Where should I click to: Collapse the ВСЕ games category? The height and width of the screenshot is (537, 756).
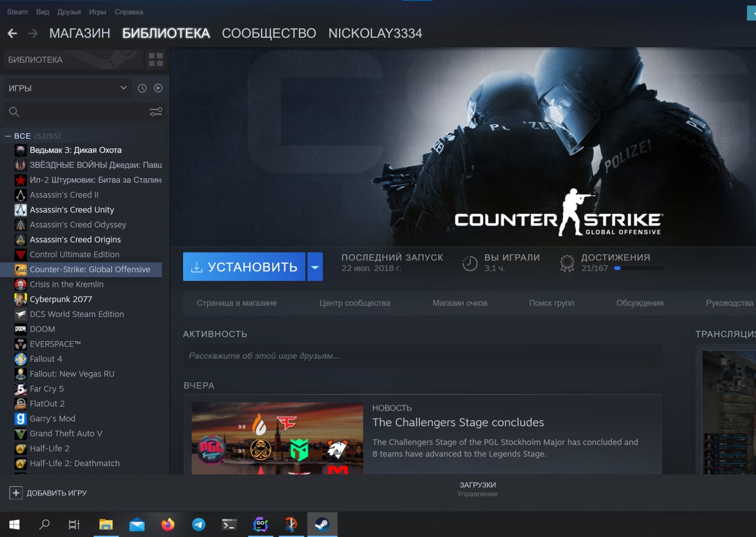[x=8, y=136]
